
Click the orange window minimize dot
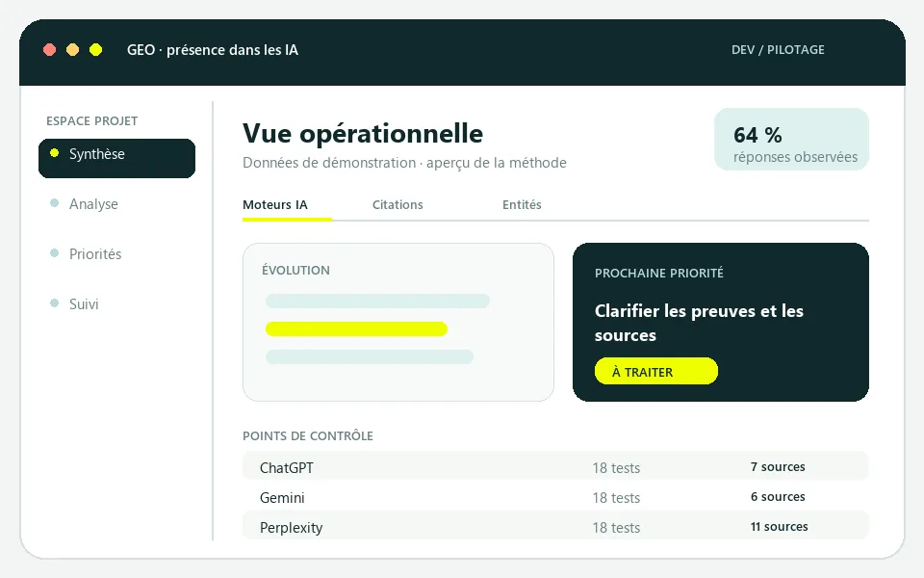pyautogui.click(x=72, y=50)
